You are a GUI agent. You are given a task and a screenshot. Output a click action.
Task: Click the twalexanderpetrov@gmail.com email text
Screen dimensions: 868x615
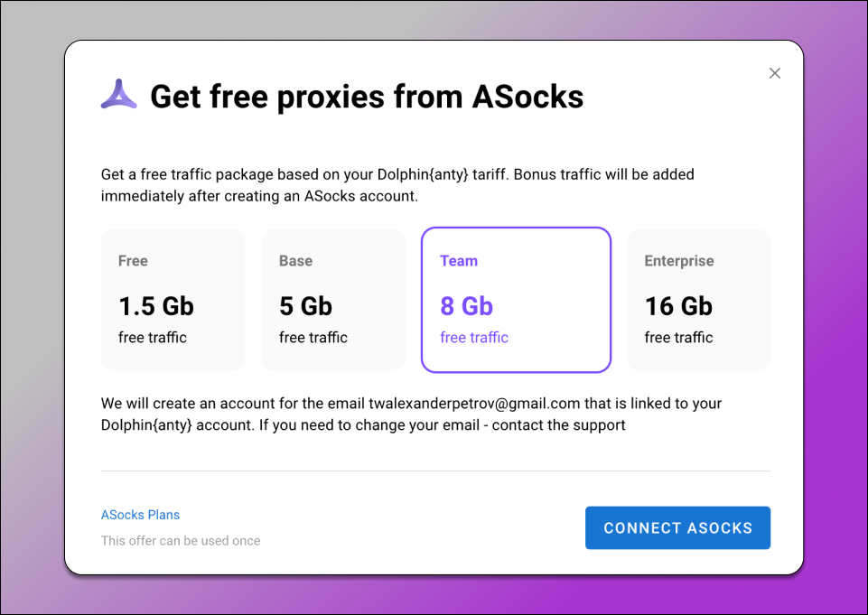(x=474, y=403)
